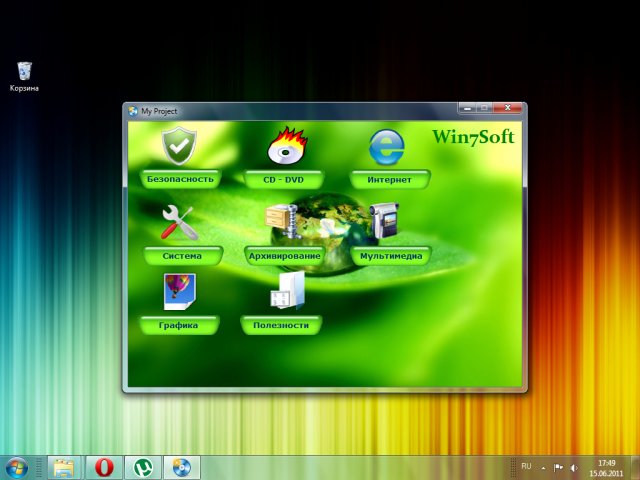Click the wrench and screwdriver icon
The width and height of the screenshot is (640, 480).
click(179, 222)
